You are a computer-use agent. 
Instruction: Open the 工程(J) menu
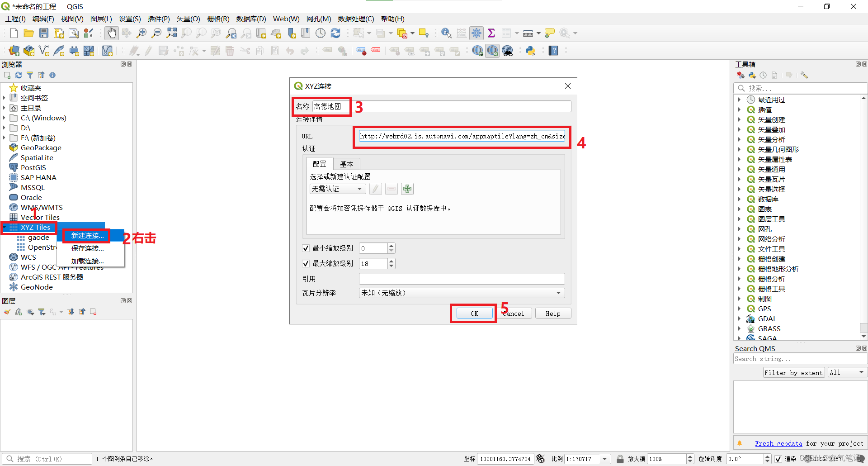[15, 19]
